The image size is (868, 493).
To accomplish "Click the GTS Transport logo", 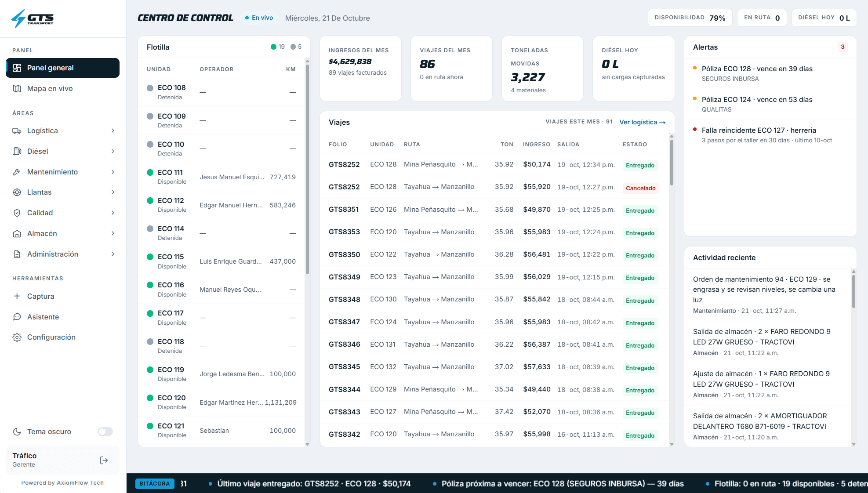I will [x=32, y=18].
